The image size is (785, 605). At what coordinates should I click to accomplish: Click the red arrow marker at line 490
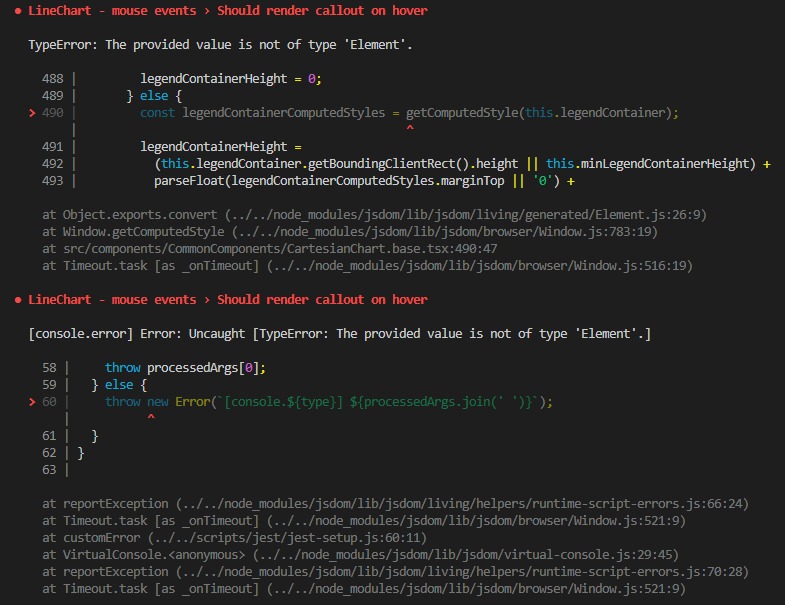click(33, 113)
